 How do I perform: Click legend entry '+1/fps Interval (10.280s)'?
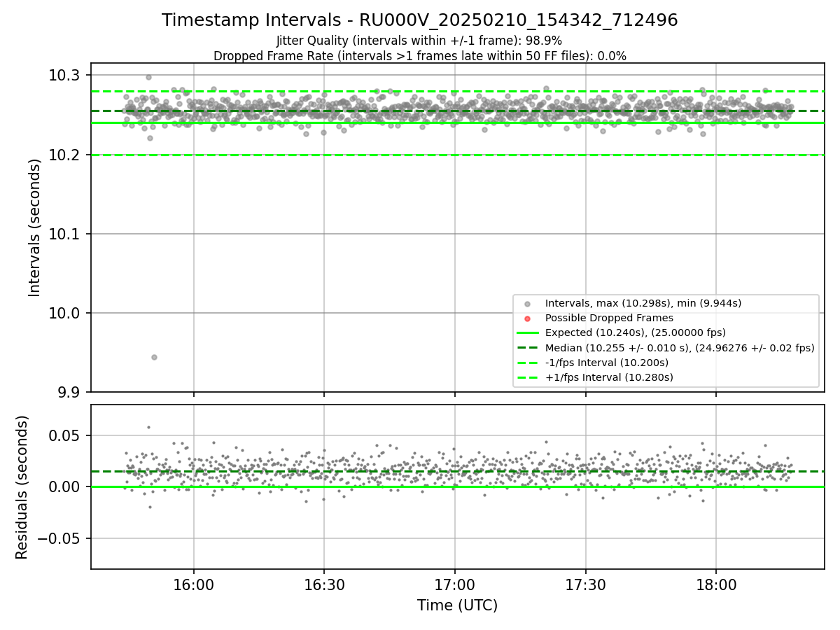609,377
